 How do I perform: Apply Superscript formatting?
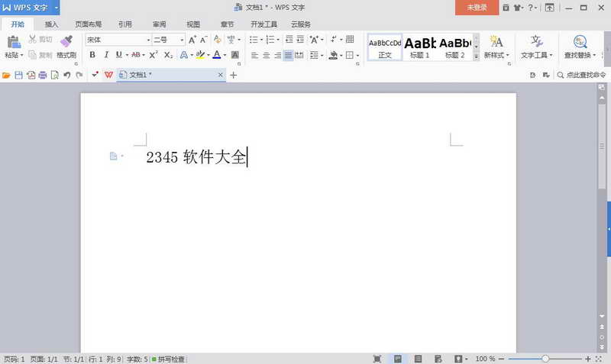(x=154, y=55)
